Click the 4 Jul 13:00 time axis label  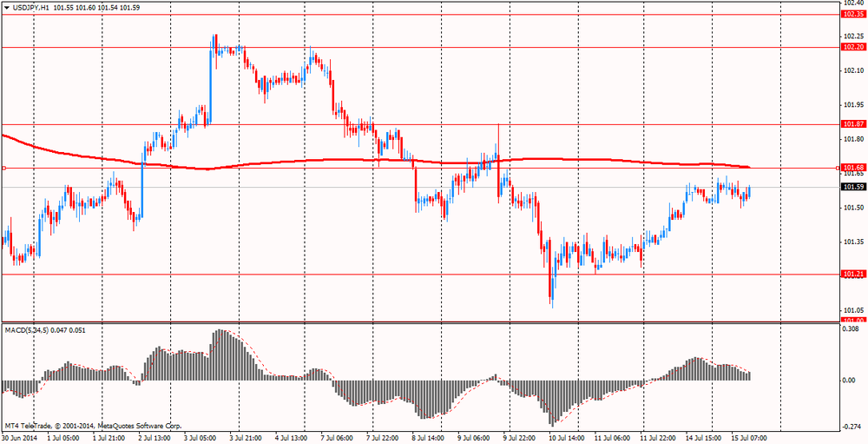tap(293, 439)
